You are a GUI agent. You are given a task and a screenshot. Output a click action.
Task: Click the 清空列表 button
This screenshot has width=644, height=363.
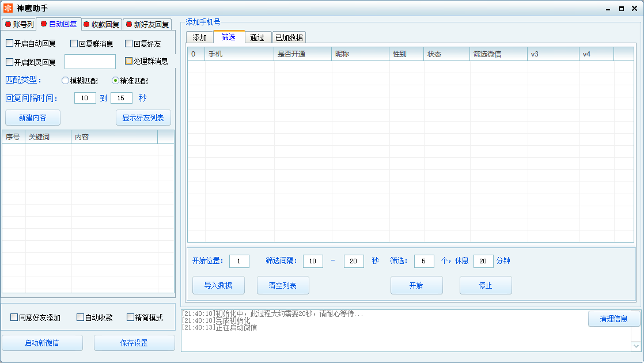coord(283,285)
